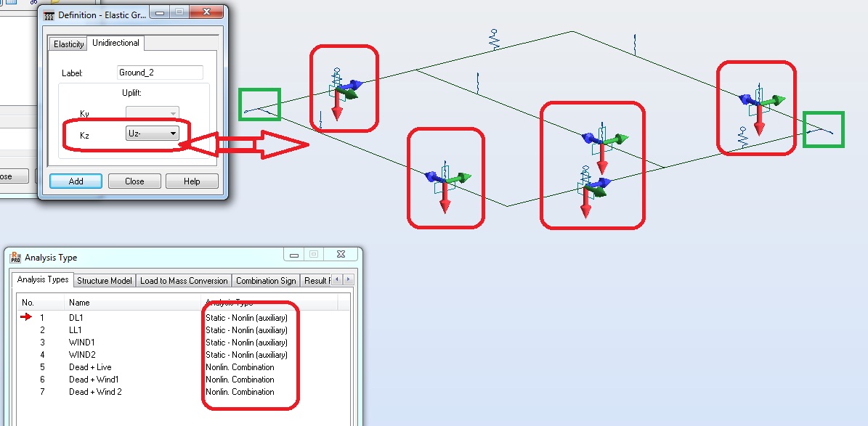The width and height of the screenshot is (868, 426).
Task: Click the analysis type of DL1
Action: 246,318
